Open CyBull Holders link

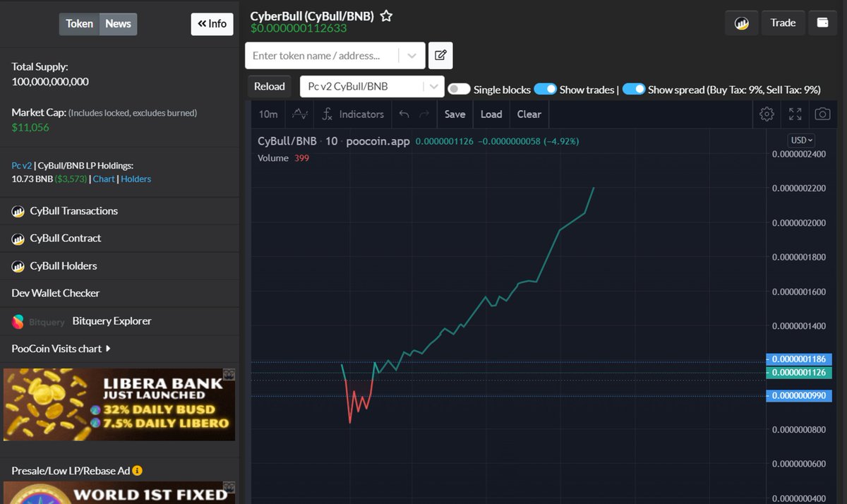pos(64,266)
